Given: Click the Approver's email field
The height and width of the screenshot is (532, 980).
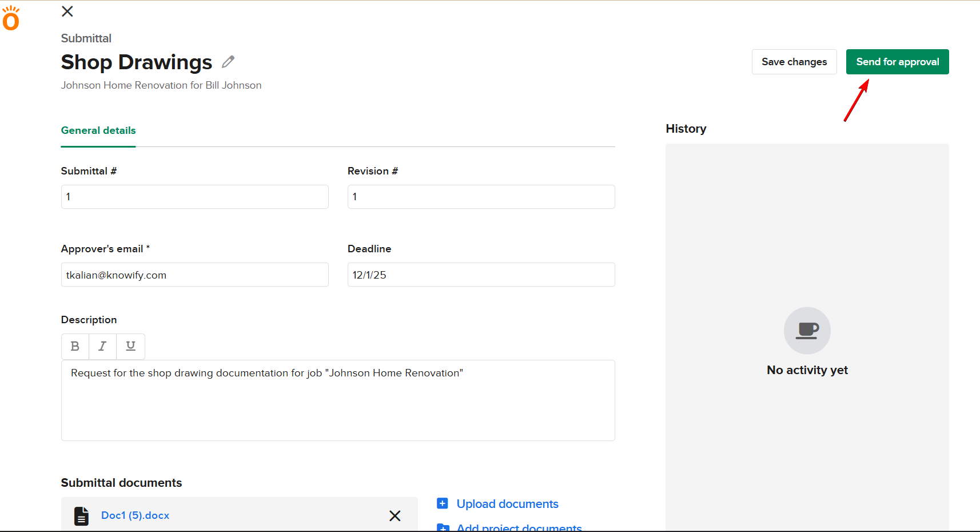Looking at the screenshot, I should pos(194,275).
